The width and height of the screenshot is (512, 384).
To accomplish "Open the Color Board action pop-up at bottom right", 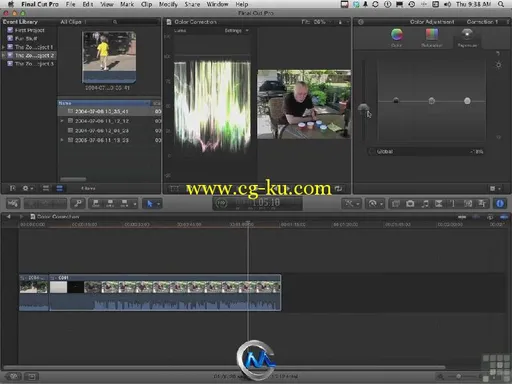I will tap(495, 189).
